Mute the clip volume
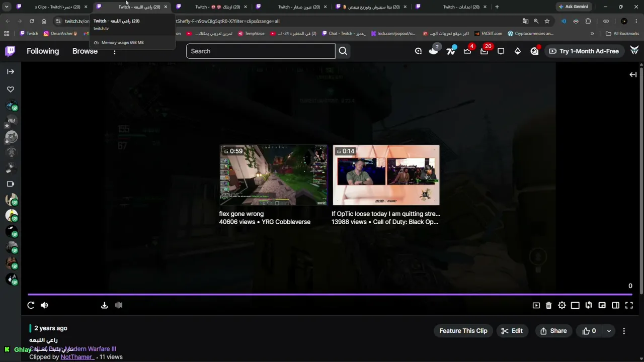Image resolution: width=644 pixels, height=362 pixels. [44, 305]
